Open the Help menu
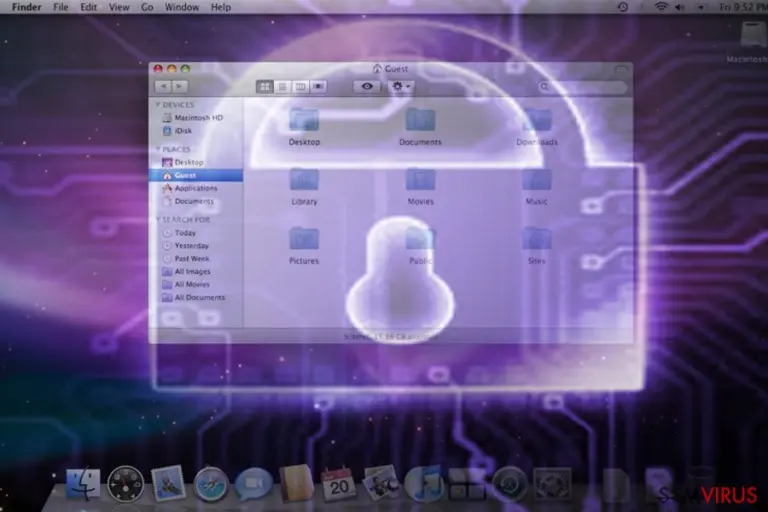 coord(221,7)
